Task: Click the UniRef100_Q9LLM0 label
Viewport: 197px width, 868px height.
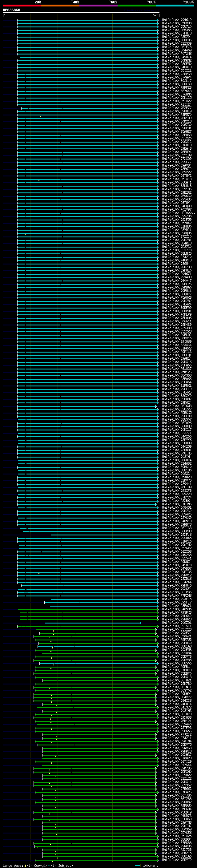Action: 177,416
